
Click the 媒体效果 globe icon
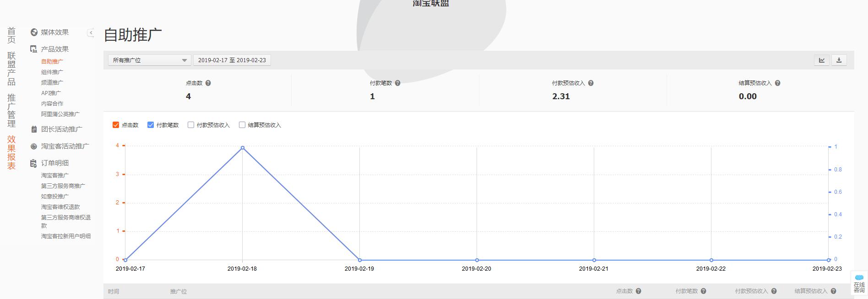point(34,32)
